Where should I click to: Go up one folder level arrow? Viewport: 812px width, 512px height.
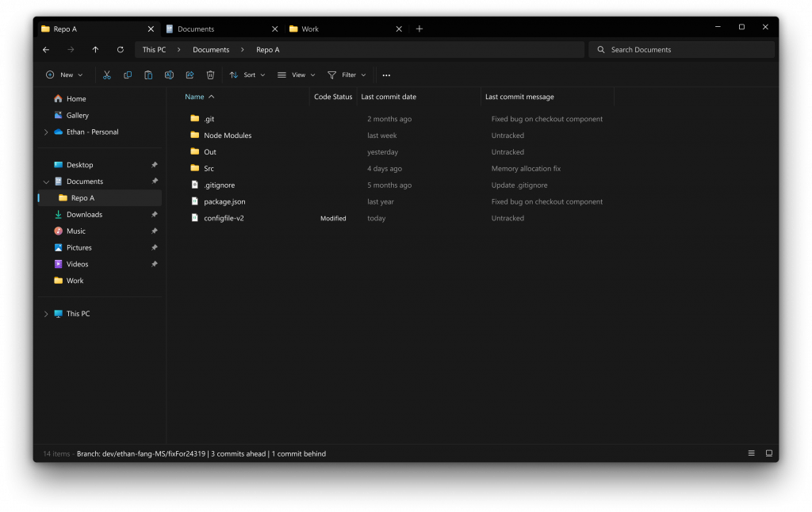95,50
